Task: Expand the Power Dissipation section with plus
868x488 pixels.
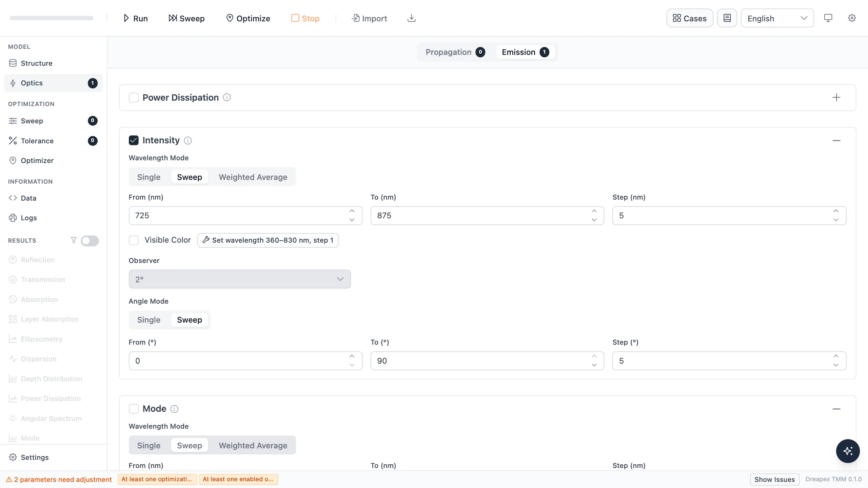Action: pyautogui.click(x=836, y=98)
